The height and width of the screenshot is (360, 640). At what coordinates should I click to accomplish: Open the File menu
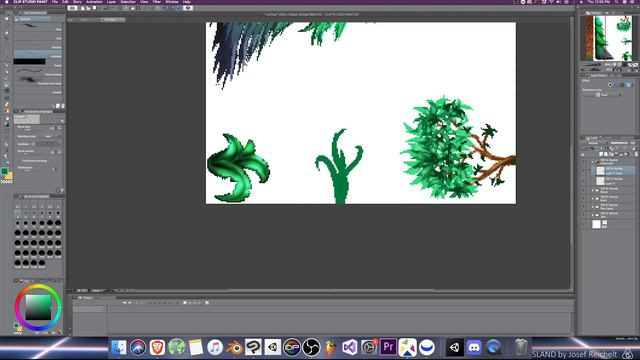click(55, 2)
